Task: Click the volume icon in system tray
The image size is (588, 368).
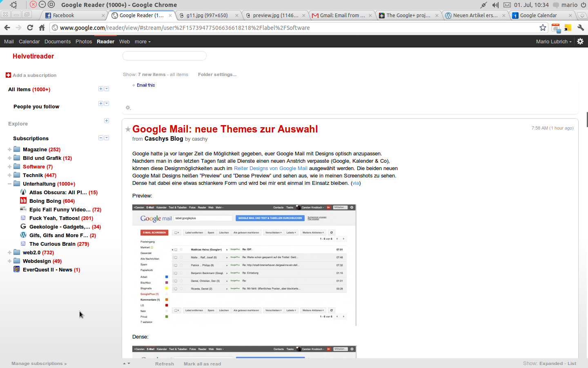Action: tap(495, 5)
